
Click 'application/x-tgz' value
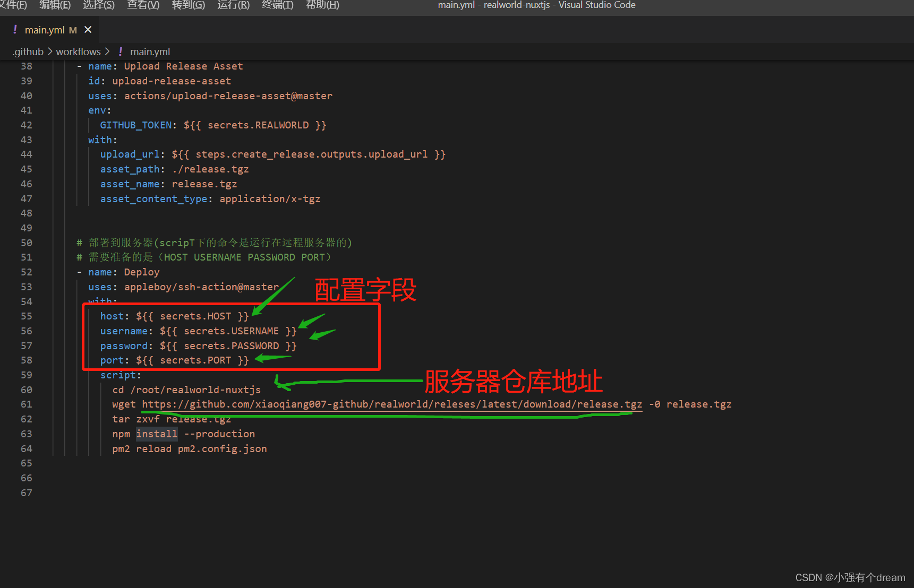coord(270,199)
